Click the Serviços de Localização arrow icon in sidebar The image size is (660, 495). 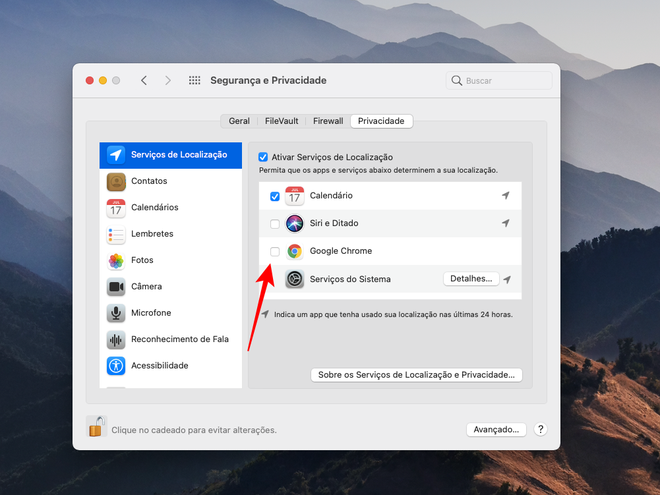tap(116, 155)
